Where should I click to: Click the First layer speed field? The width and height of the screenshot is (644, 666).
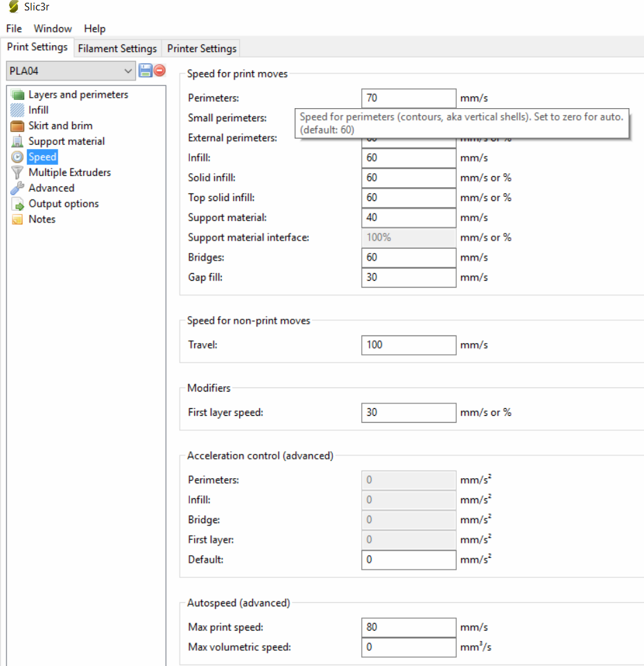point(408,413)
